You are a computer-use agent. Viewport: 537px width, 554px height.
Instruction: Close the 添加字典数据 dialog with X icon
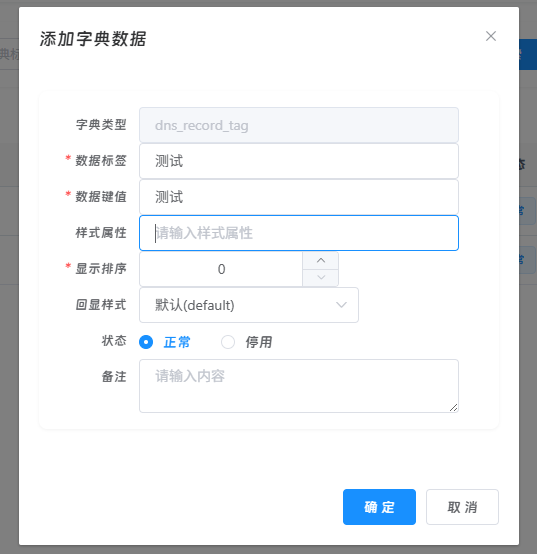coord(490,36)
